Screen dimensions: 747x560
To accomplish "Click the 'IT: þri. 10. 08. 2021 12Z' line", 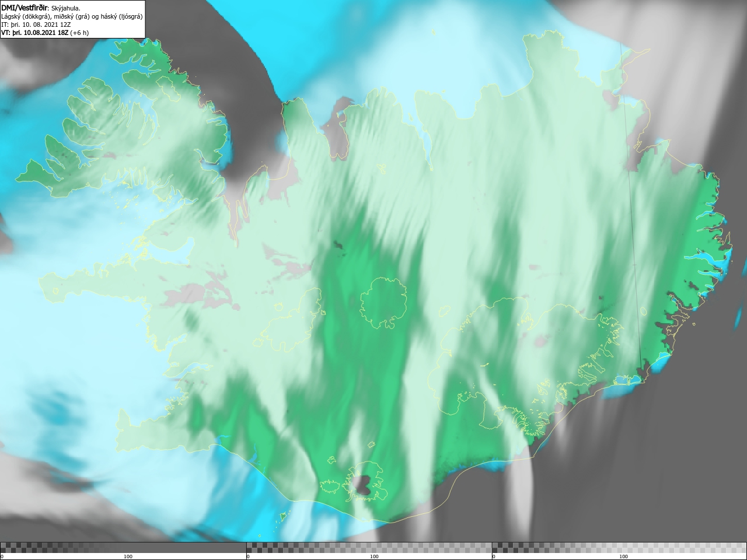I will pos(36,24).
